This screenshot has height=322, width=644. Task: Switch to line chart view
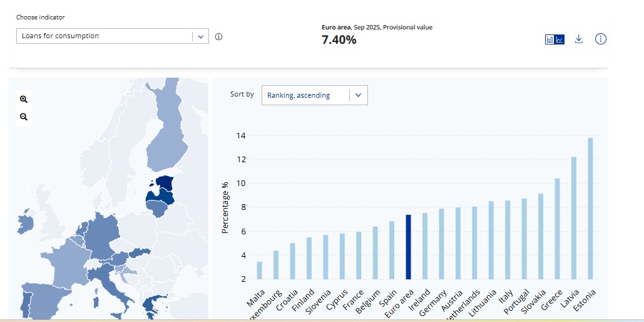[560, 39]
